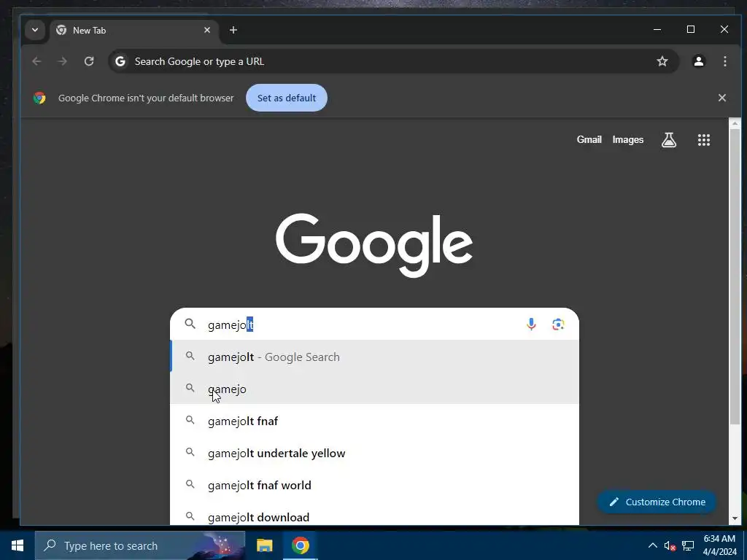Open the Gmail link

(589, 139)
